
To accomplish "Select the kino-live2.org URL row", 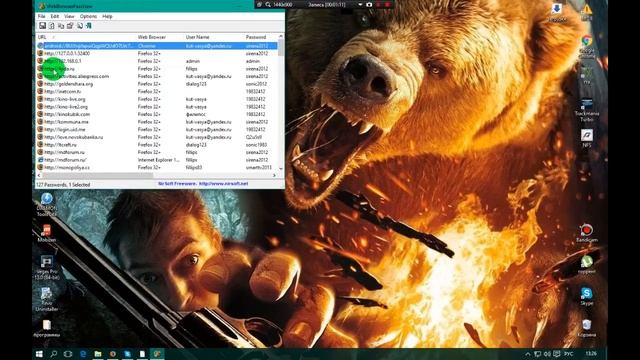I will click(x=157, y=107).
